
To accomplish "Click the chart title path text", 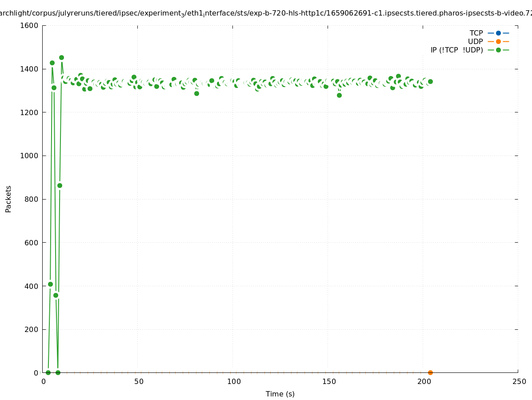I will (266, 13).
